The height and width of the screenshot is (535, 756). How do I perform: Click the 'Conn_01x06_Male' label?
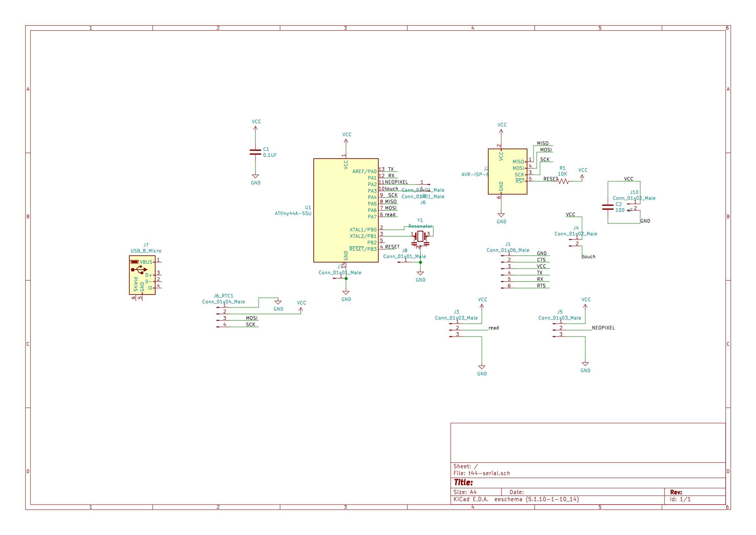508,251
